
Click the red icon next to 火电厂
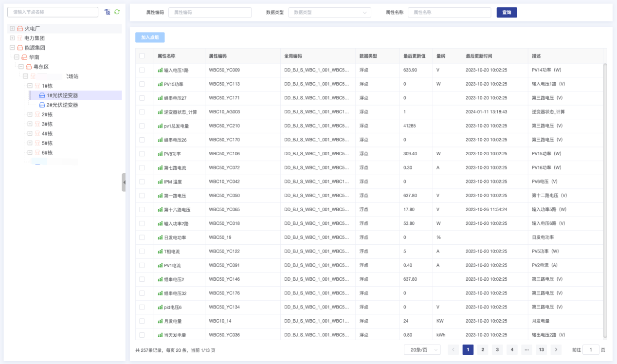[x=20, y=29]
